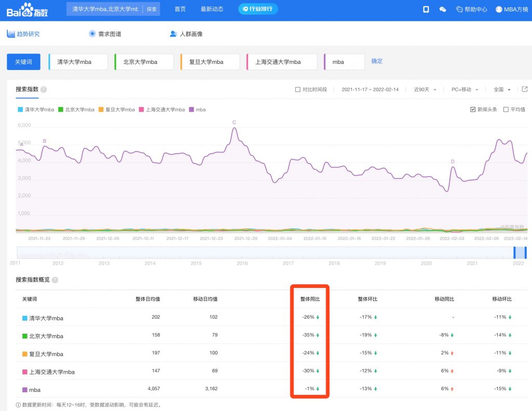Click the 关键词 button
This screenshot has height=411, width=532.
pyautogui.click(x=23, y=62)
